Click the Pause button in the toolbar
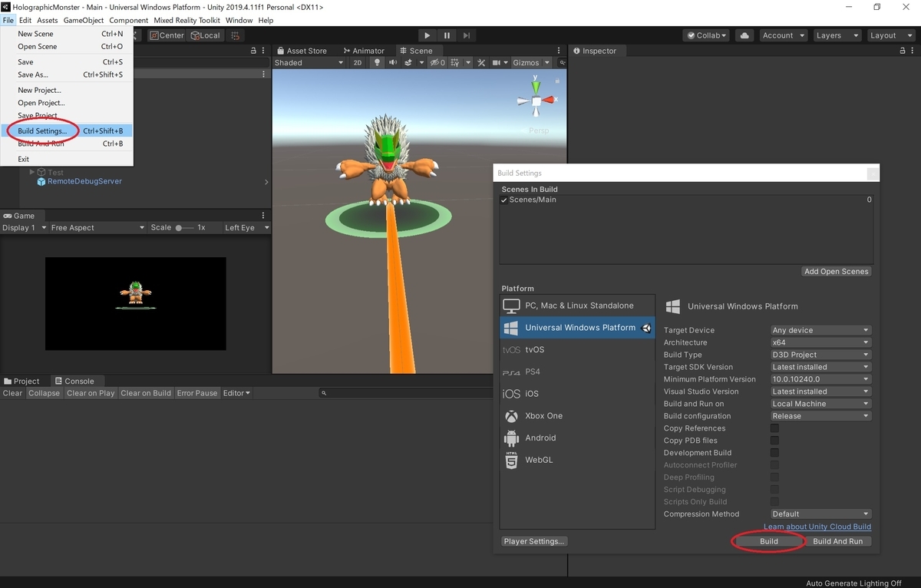This screenshot has height=588, width=921. 447,35
